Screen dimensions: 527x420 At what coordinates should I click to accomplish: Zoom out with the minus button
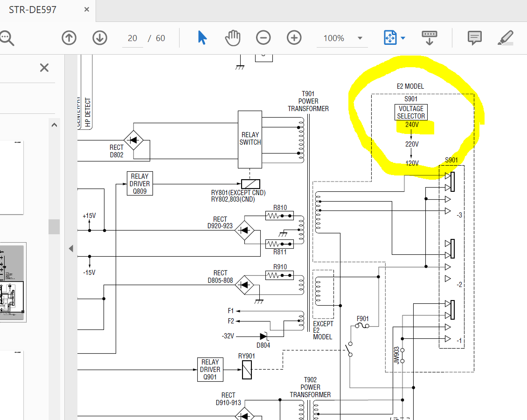click(x=263, y=38)
